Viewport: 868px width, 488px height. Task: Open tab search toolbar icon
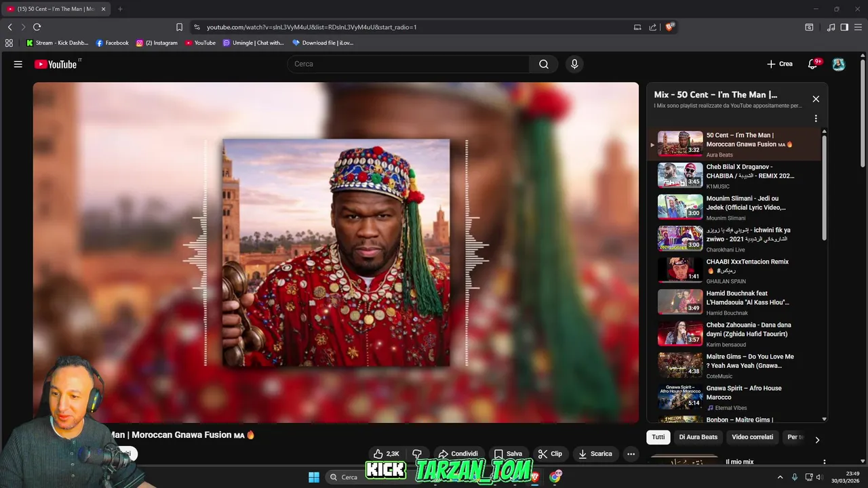(x=809, y=27)
